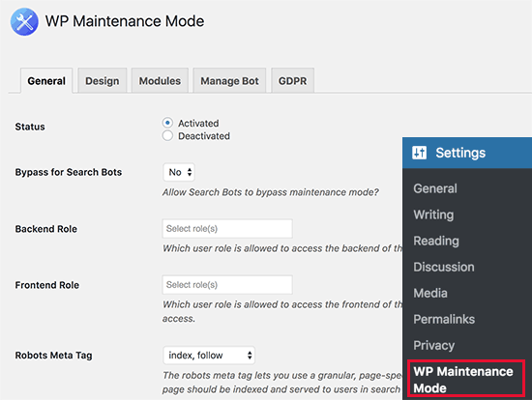Open the GDPR tab
This screenshot has width=532, height=400.
(x=292, y=81)
